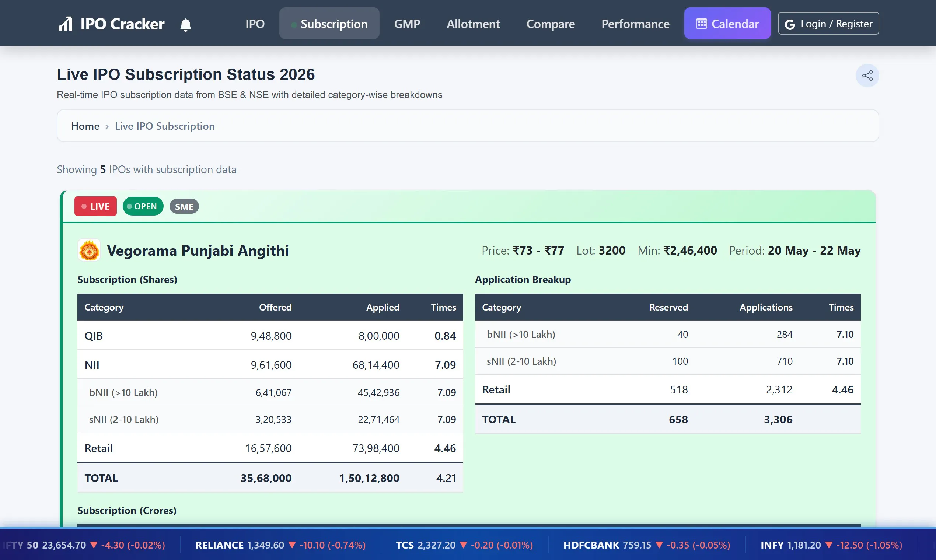Click the TCS ticker entry

(x=464, y=545)
